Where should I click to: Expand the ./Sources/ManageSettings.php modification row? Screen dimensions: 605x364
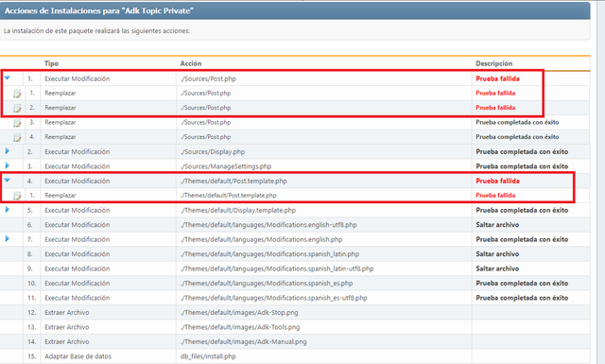coord(7,165)
